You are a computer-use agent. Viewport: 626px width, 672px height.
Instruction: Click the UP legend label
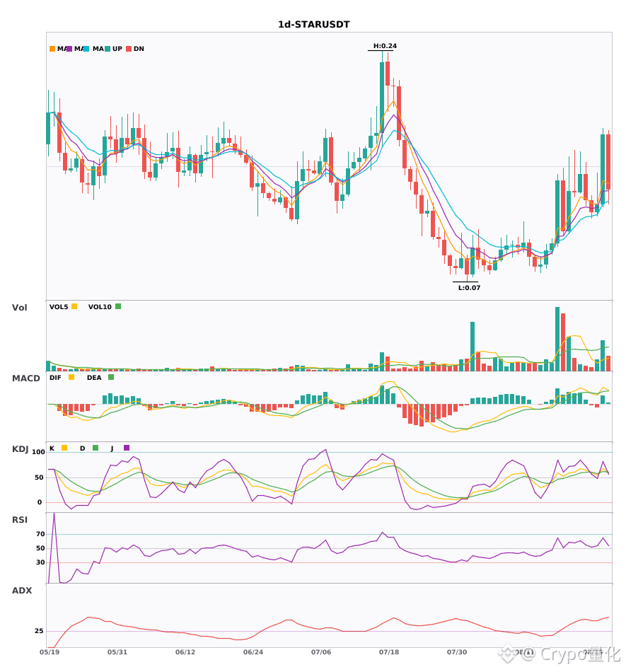click(x=117, y=49)
